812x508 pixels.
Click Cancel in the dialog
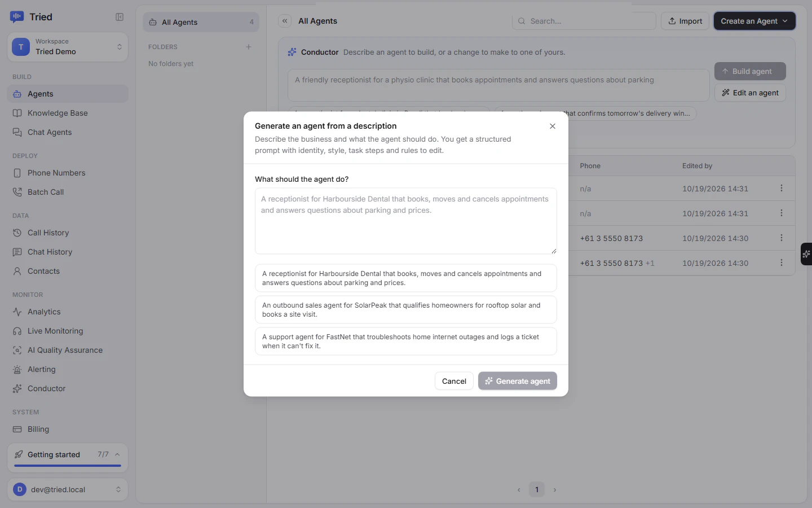coord(454,381)
